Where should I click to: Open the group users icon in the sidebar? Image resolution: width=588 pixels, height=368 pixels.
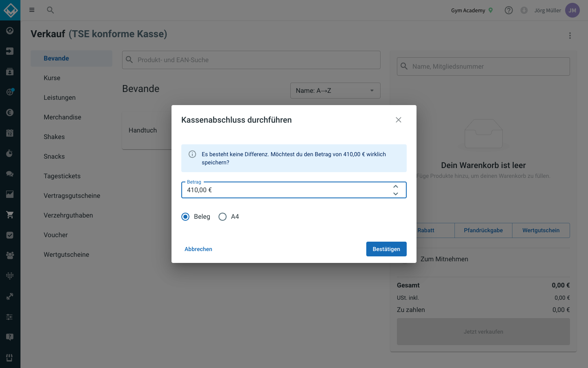pos(10,256)
